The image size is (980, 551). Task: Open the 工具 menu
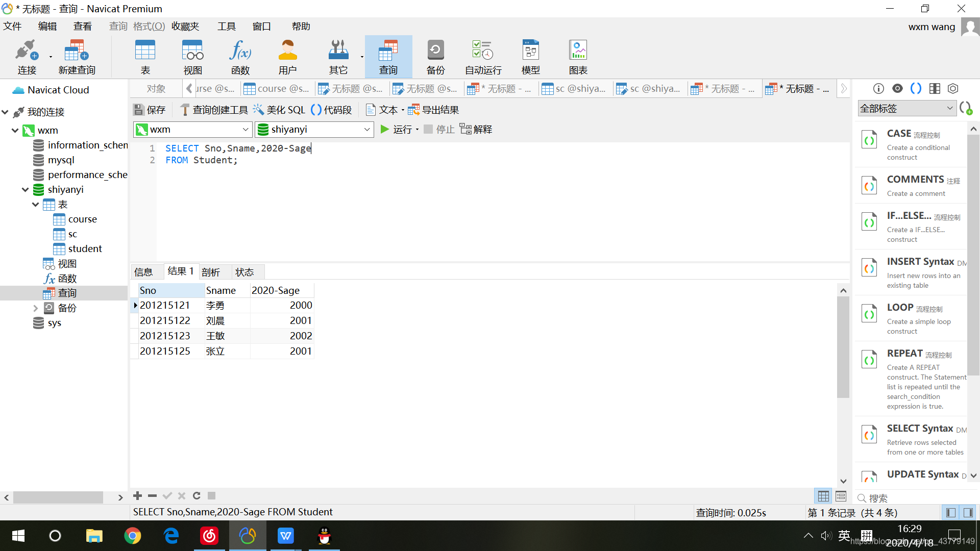pyautogui.click(x=227, y=26)
